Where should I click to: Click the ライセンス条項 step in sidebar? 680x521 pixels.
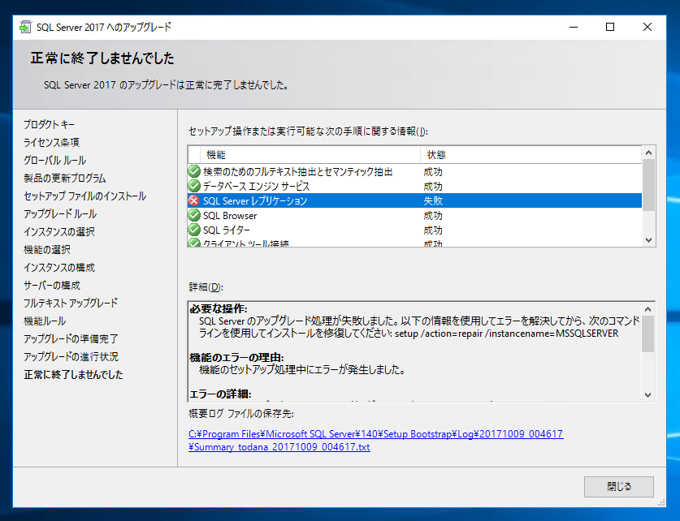(51, 142)
